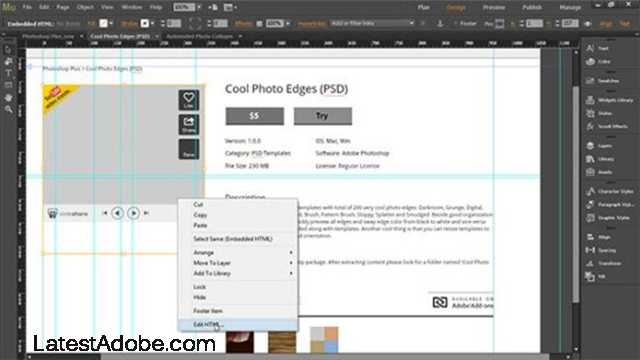
Task: Open the Layers panel
Action: click(x=599, y=146)
